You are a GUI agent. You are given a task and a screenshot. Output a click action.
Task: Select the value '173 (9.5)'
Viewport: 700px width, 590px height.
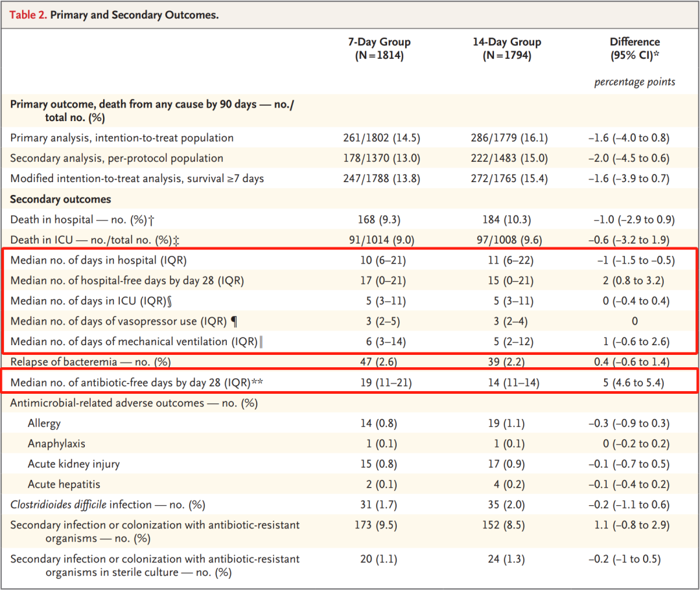376,525
